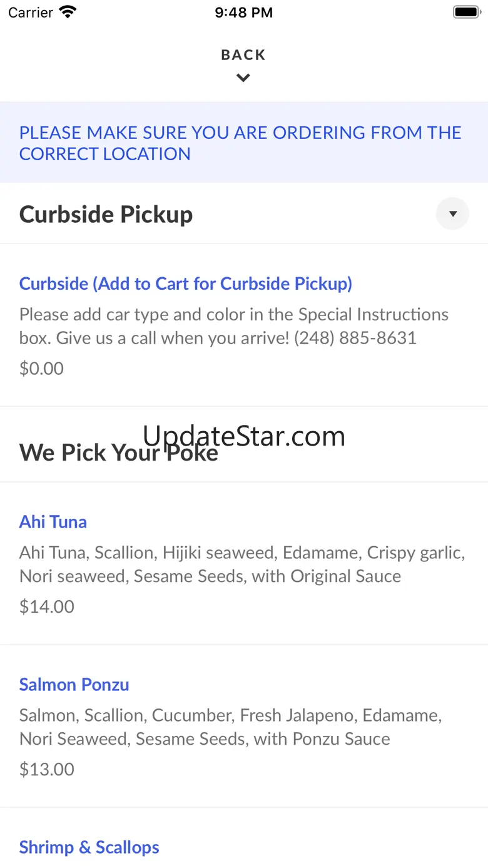488x868 pixels.
Task: Tap the BACK chevron down arrow
Action: [x=243, y=78]
